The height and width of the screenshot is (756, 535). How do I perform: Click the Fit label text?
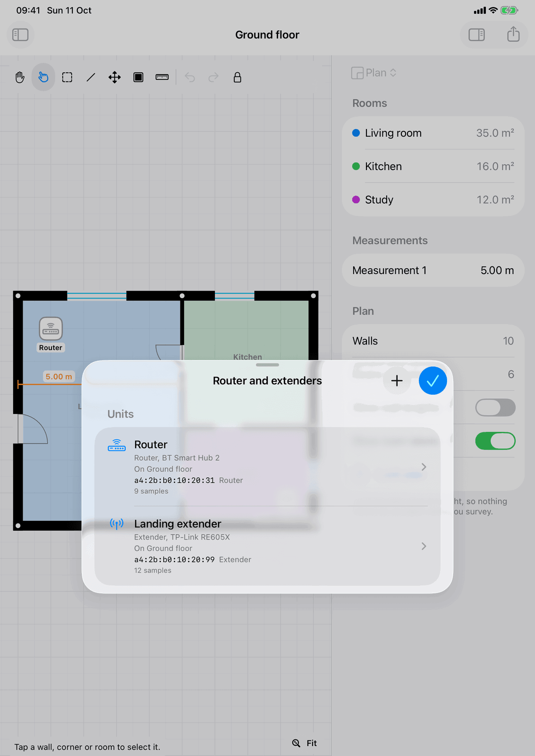[x=312, y=743]
